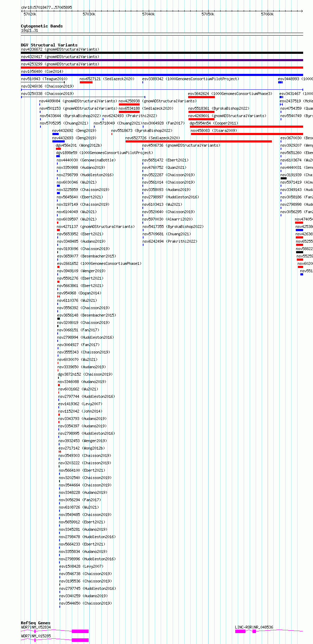Click nsv5970030 (Almarri2020) label
Image resolution: width=313 pixels, height=644 pixels.
coord(167,219)
